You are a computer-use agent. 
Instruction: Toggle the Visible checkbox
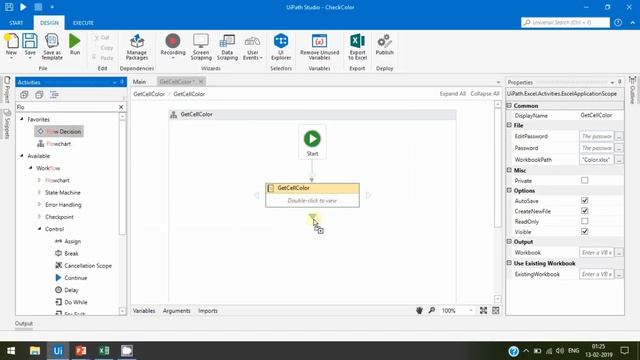(x=584, y=231)
